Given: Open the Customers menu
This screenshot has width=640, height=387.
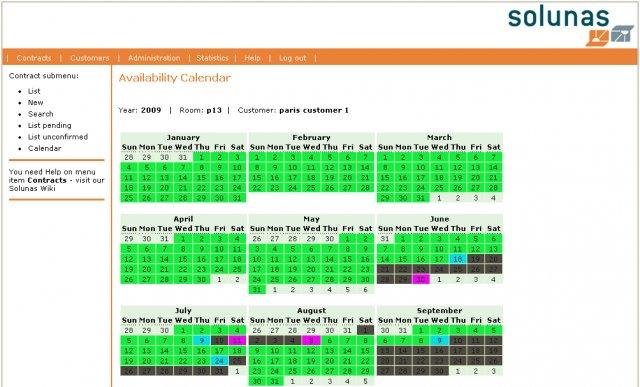Looking at the screenshot, I should pos(90,58).
